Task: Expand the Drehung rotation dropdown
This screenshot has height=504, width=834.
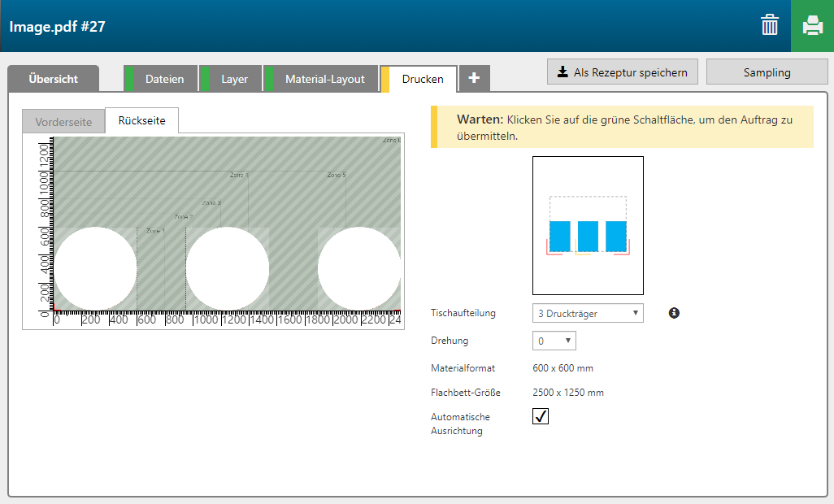Action: pos(554,341)
